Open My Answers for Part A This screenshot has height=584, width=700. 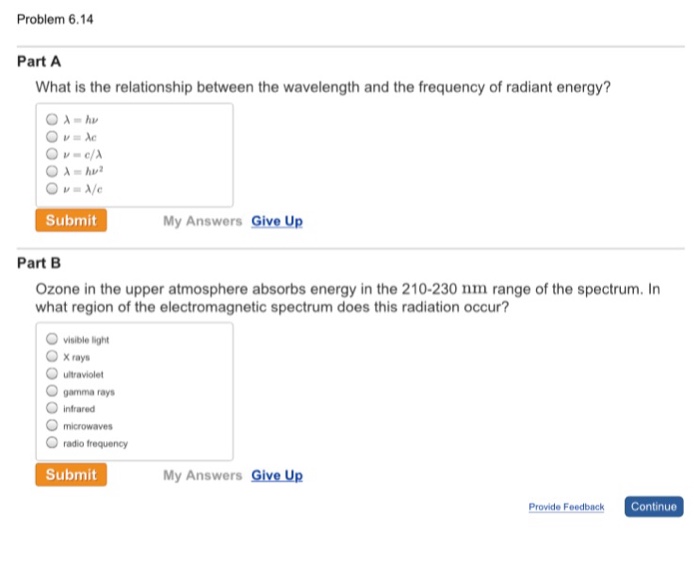tap(202, 222)
